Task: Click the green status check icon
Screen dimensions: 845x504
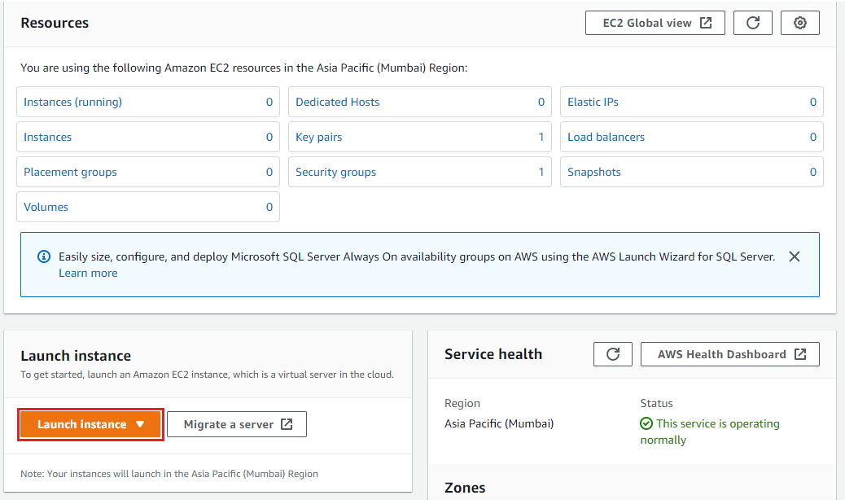Action: pos(646,423)
